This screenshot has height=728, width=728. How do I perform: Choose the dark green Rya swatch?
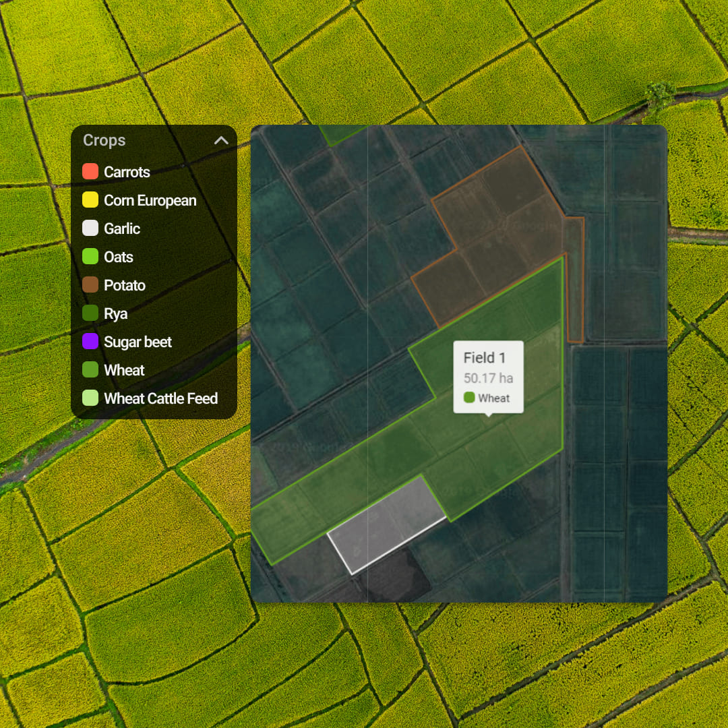point(90,313)
